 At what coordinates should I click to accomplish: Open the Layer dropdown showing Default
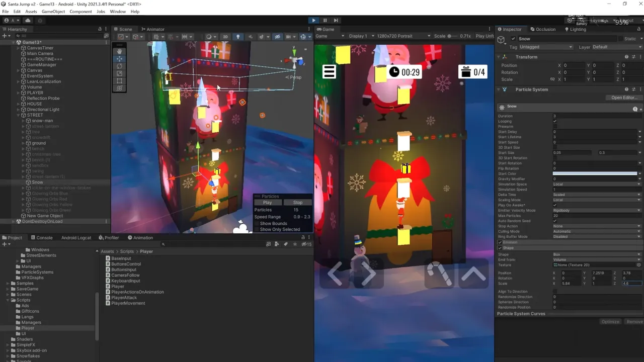617,47
